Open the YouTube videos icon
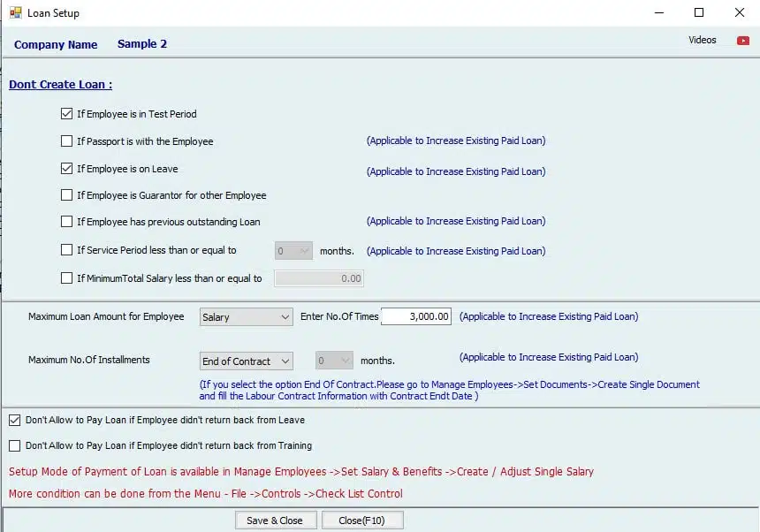 click(x=742, y=41)
